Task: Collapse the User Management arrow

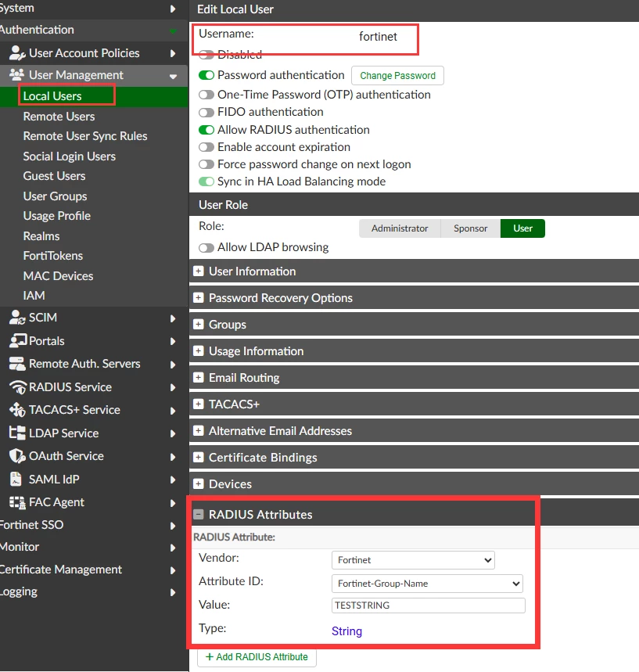Action: click(x=173, y=77)
